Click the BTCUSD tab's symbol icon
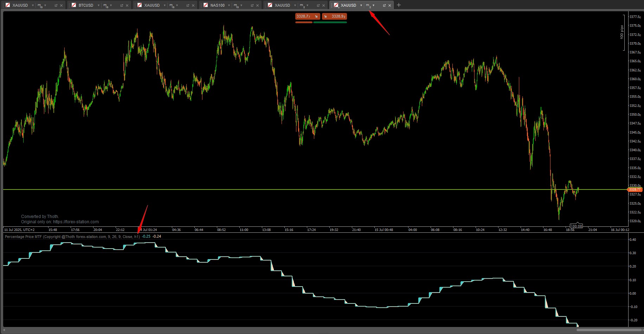 click(x=74, y=5)
